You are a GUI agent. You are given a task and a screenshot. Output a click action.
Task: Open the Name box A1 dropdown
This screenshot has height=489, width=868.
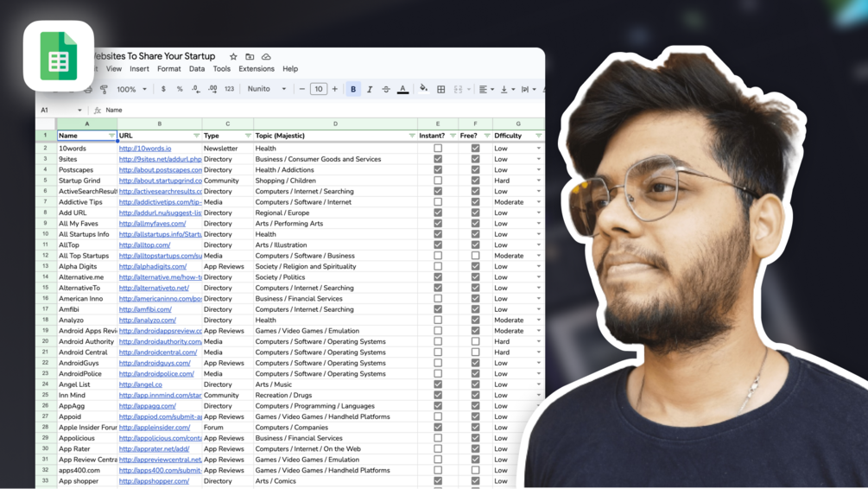click(79, 111)
